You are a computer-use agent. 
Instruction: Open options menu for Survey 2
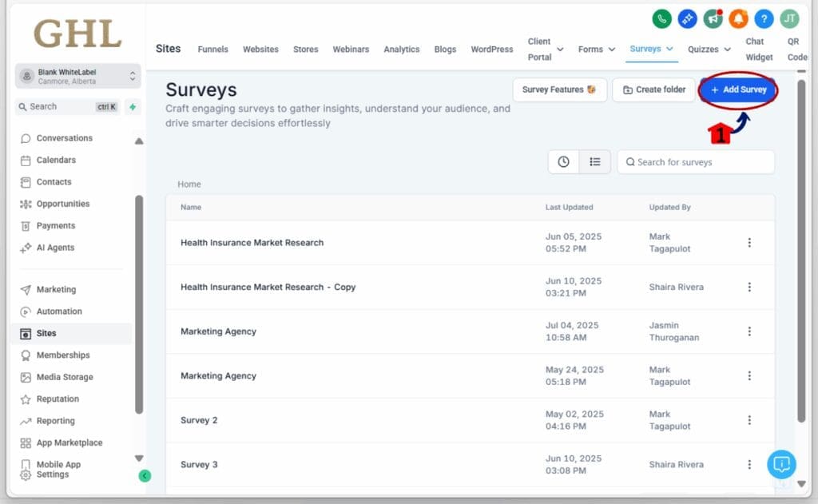point(749,420)
